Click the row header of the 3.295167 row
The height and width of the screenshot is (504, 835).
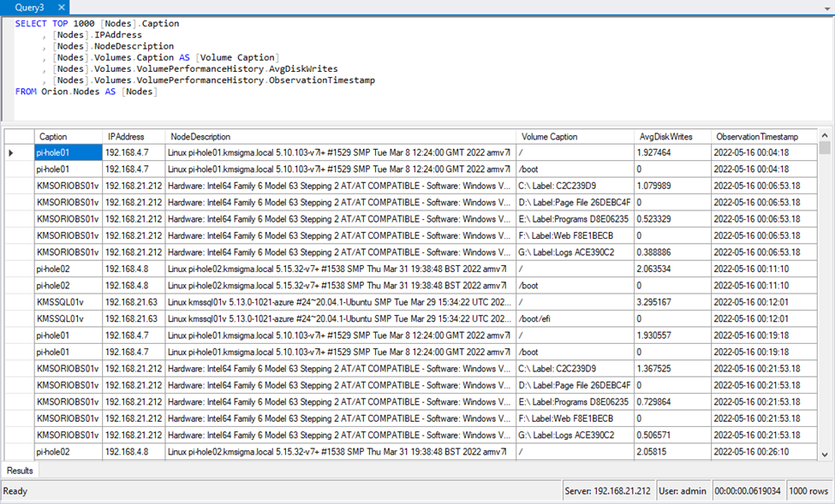point(20,302)
